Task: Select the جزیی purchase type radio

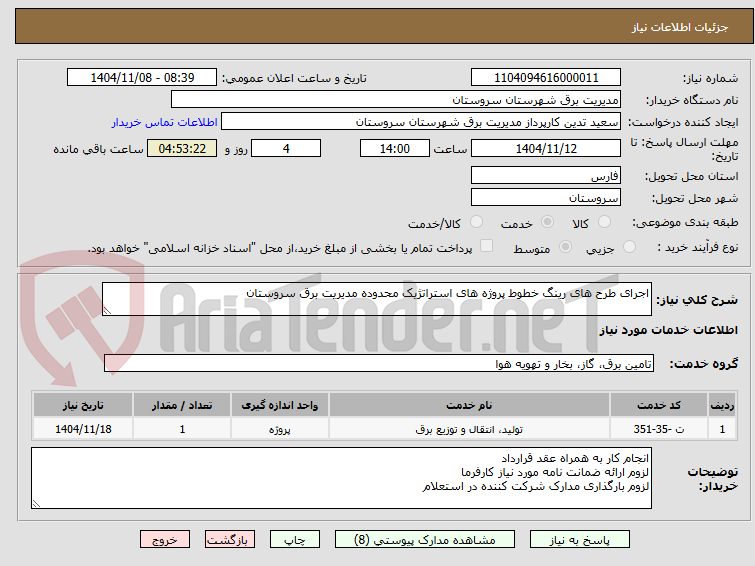Action: click(629, 247)
